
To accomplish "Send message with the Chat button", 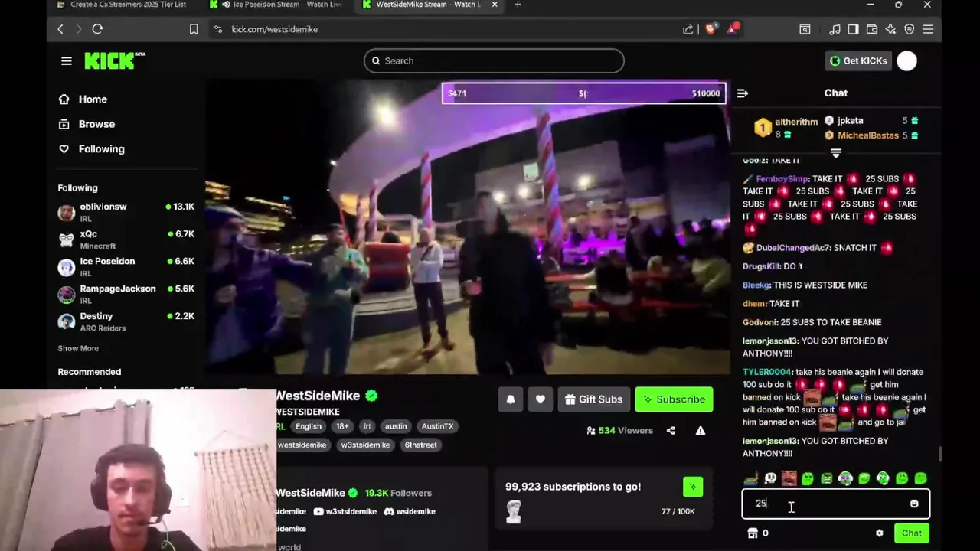I will click(912, 533).
